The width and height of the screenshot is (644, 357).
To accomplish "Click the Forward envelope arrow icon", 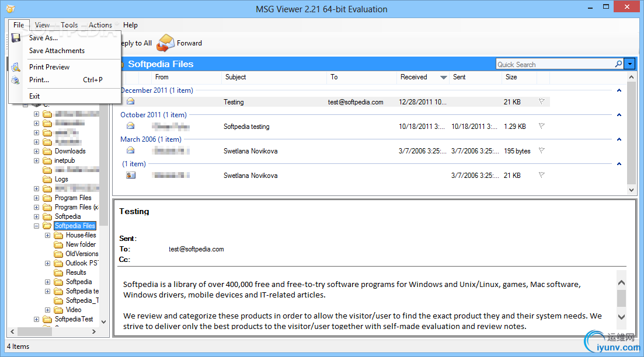I will [165, 43].
